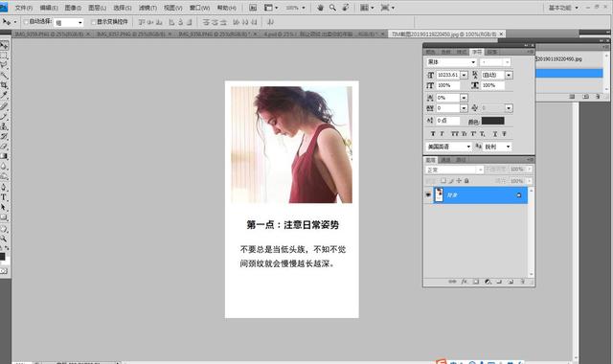Open the 正常 blend mode dropdown

[455, 170]
